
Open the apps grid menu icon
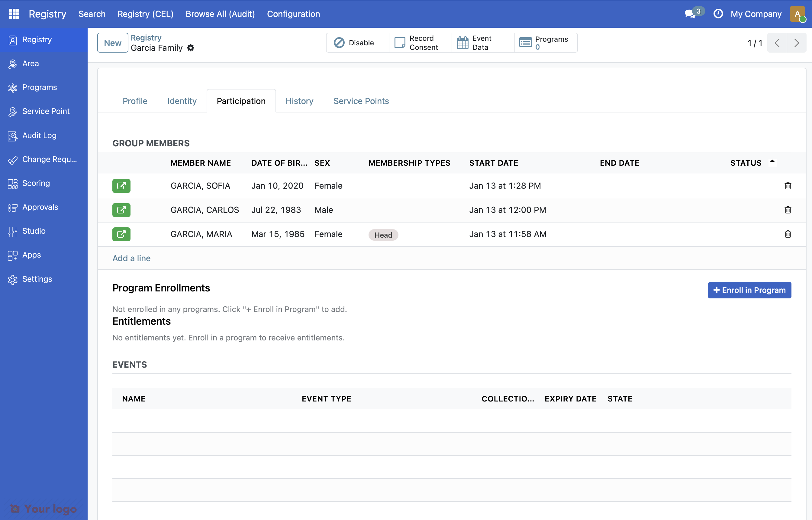coord(14,14)
